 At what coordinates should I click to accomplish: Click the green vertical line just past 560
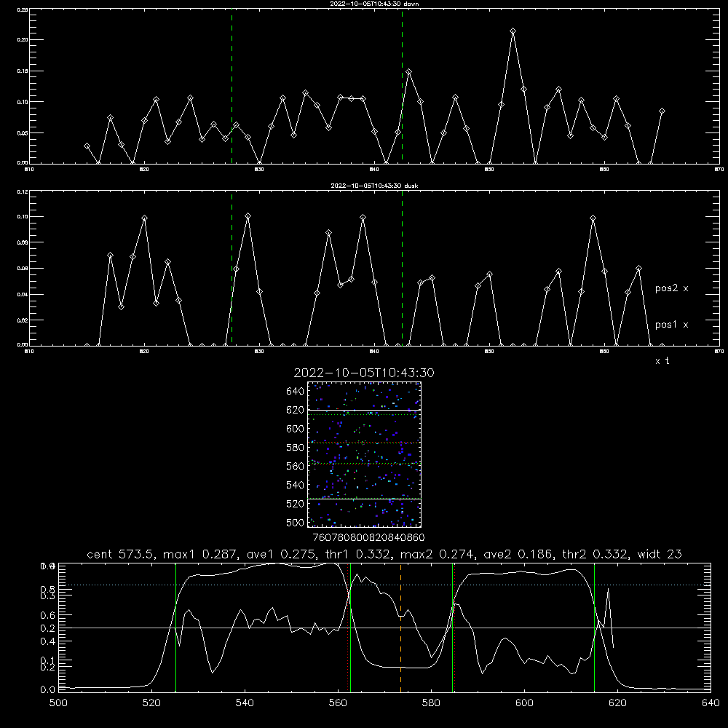pos(350,627)
